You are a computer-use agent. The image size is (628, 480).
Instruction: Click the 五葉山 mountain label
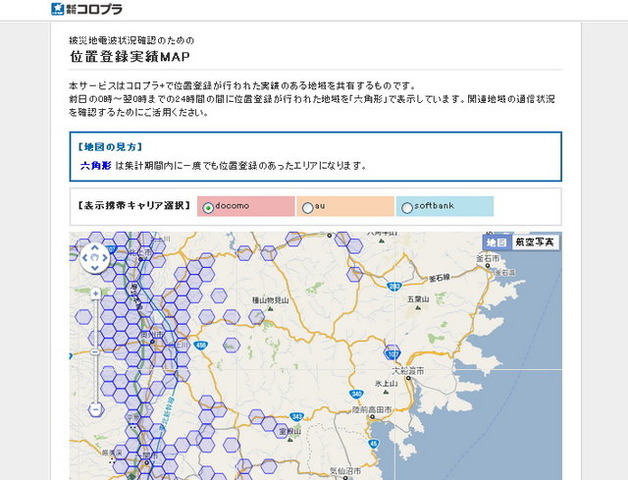coord(418,299)
